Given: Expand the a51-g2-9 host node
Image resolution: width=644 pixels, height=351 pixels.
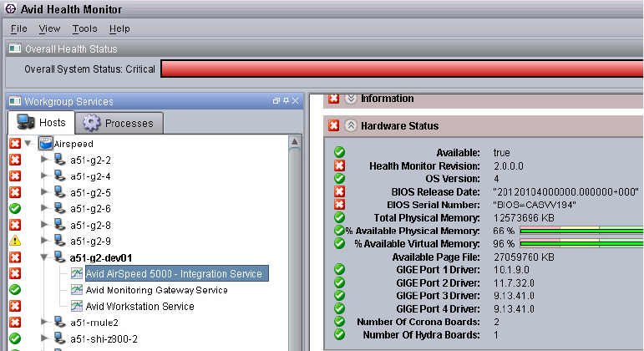Looking at the screenshot, I should tap(44, 241).
